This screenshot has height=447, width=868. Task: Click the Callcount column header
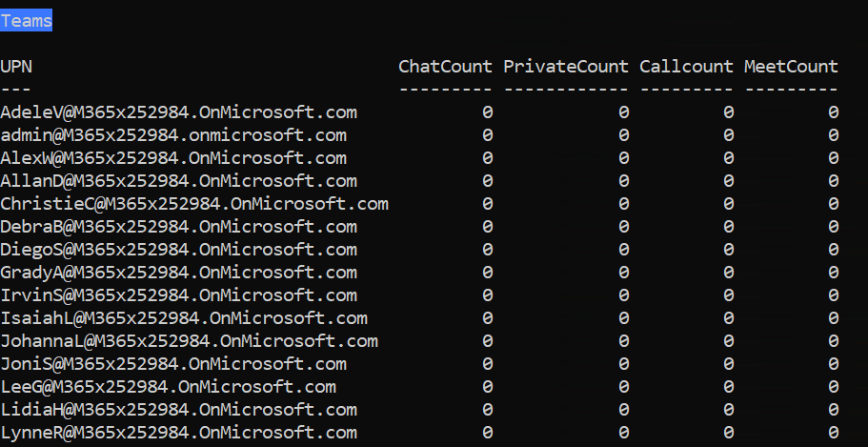pos(686,67)
